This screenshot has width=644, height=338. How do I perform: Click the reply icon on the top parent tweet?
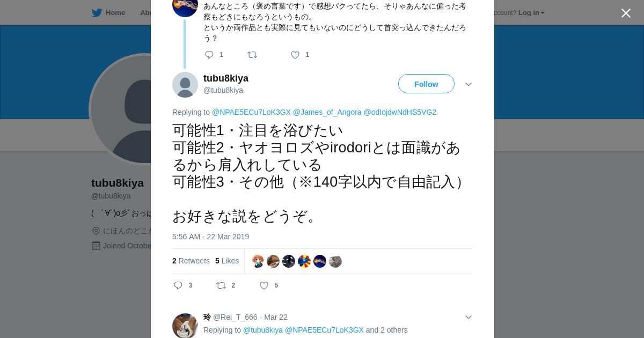coord(209,55)
